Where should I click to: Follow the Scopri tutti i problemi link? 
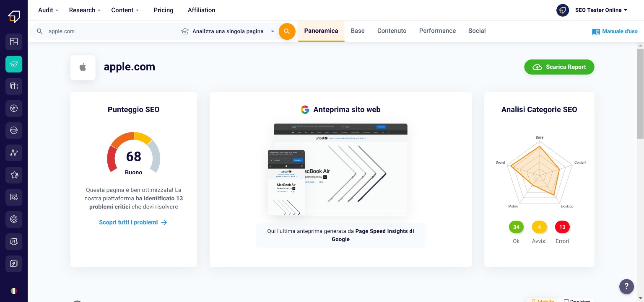pos(133,222)
